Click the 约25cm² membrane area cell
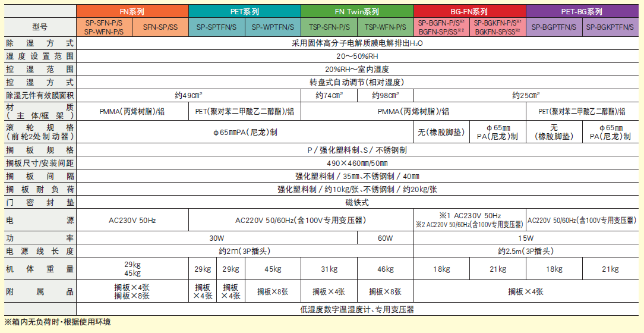This screenshot has width=644, height=333. 526,95
